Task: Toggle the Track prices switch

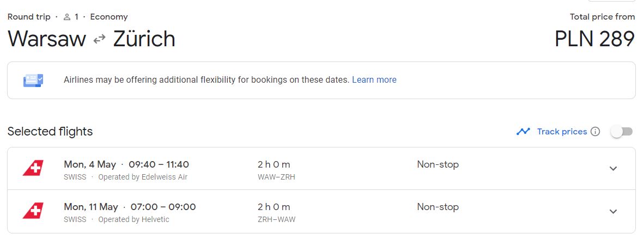Action: pyautogui.click(x=622, y=132)
